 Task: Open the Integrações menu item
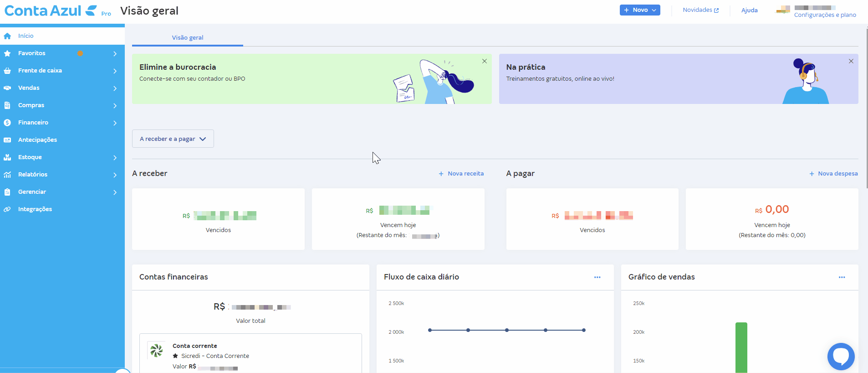coord(62,209)
